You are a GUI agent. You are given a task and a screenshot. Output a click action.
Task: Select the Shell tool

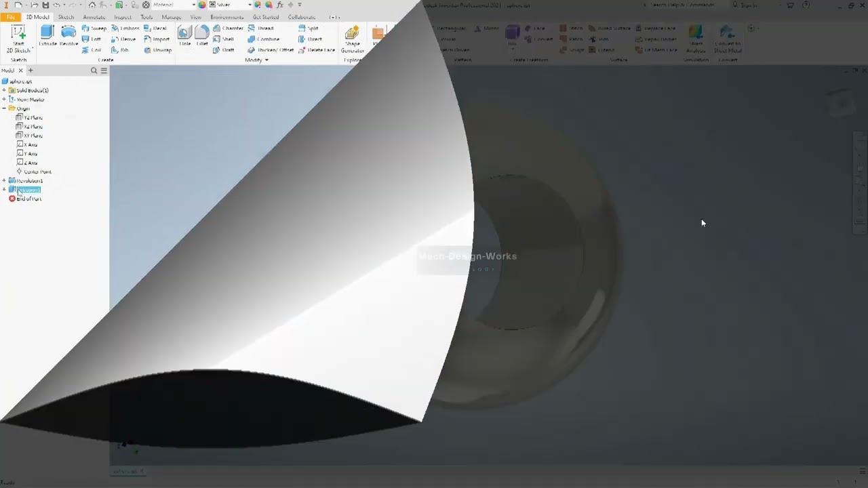(x=223, y=39)
